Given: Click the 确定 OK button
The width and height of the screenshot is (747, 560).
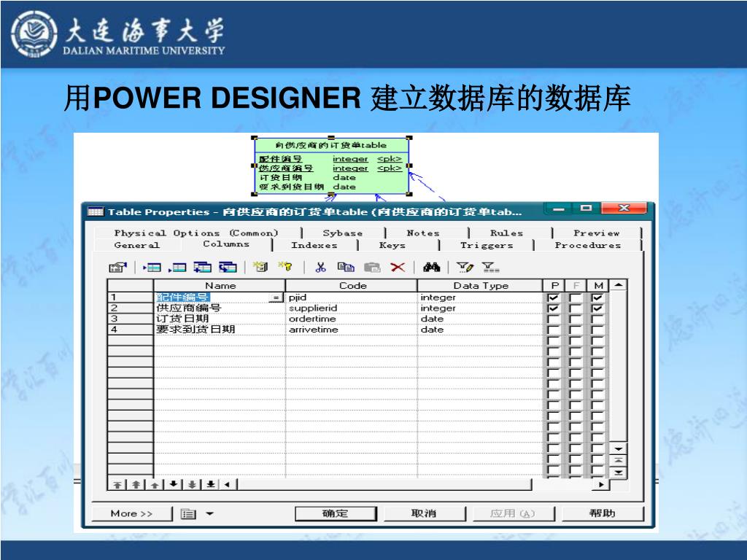Looking at the screenshot, I should tap(336, 514).
